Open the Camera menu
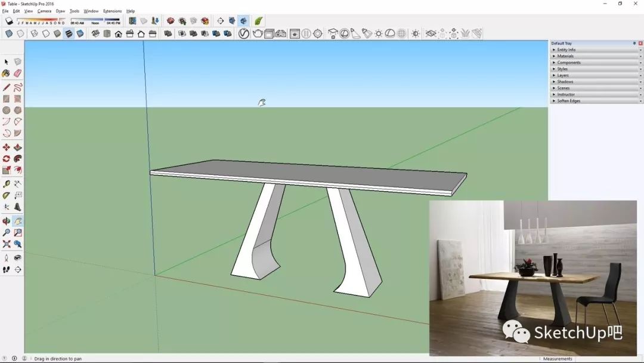Image resolution: width=644 pixels, height=363 pixels. coord(44,11)
